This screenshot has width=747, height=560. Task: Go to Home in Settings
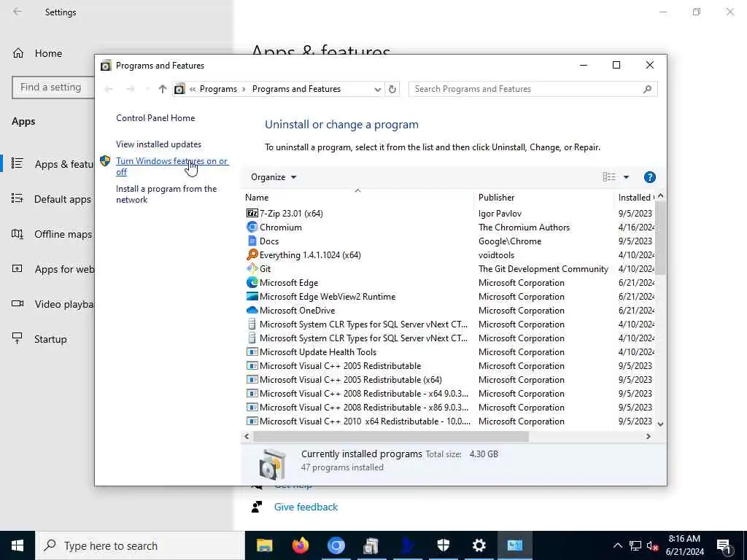[48, 53]
